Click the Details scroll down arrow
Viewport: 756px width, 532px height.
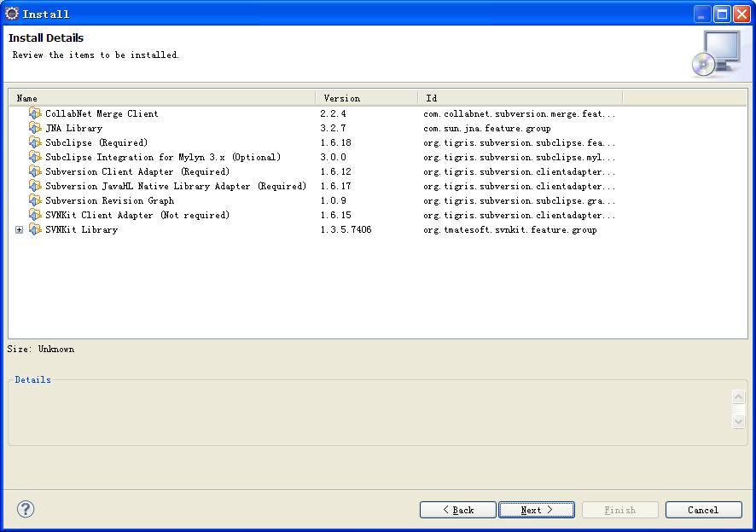738,421
